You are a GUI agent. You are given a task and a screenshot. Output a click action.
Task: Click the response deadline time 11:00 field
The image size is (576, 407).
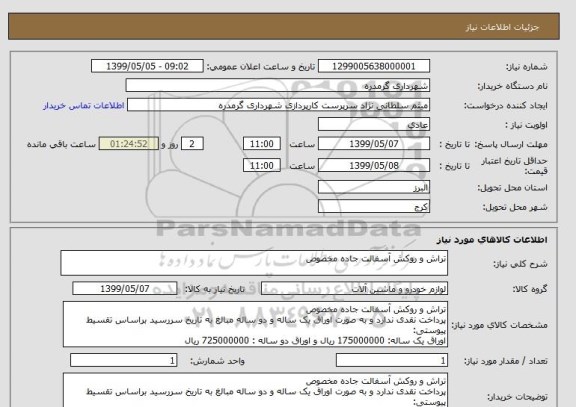[262, 144]
